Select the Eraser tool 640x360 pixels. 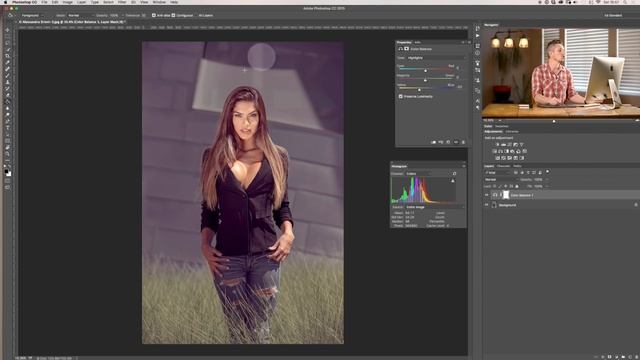click(x=7, y=95)
